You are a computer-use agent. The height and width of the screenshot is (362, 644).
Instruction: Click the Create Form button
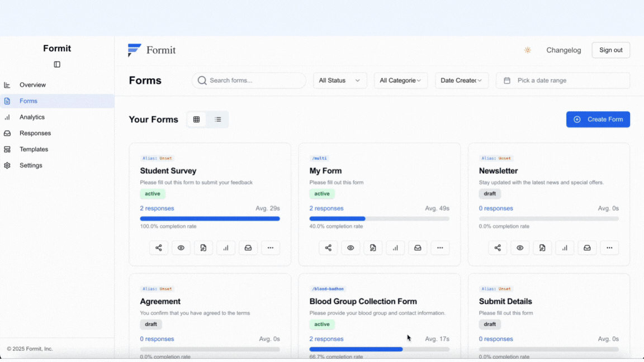click(598, 120)
